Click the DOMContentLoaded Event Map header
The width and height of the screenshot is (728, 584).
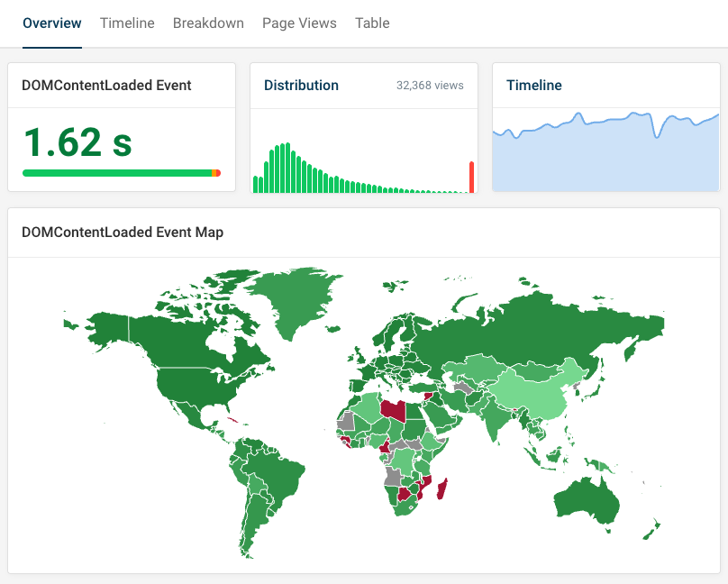123,232
